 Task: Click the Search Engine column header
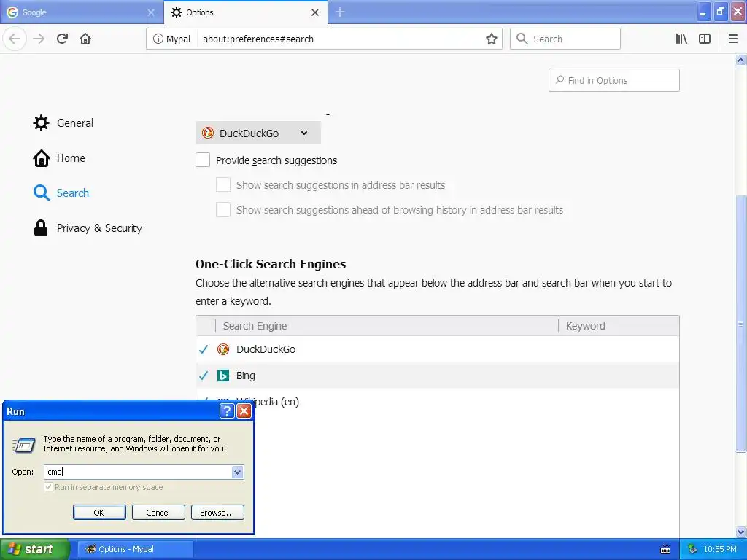387,326
